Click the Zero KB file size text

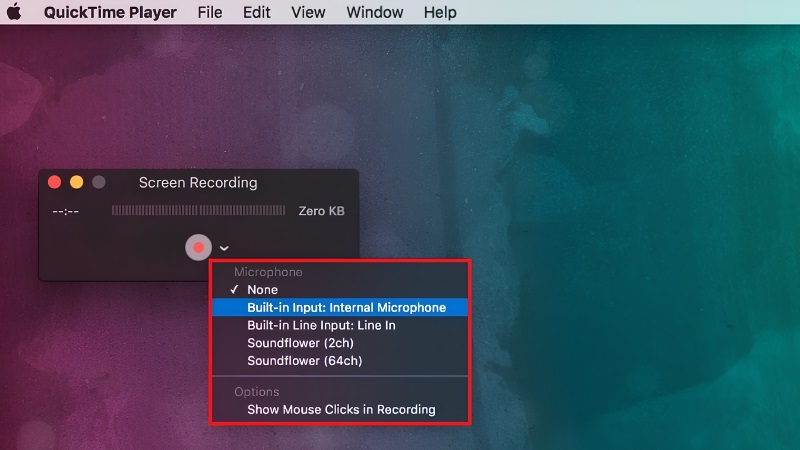(x=321, y=211)
